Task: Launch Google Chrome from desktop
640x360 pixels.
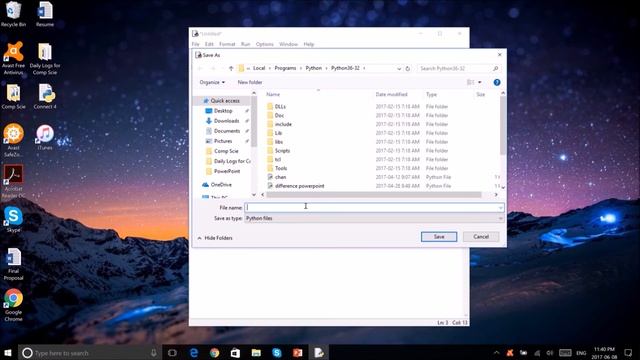Action: pyautogui.click(x=13, y=305)
